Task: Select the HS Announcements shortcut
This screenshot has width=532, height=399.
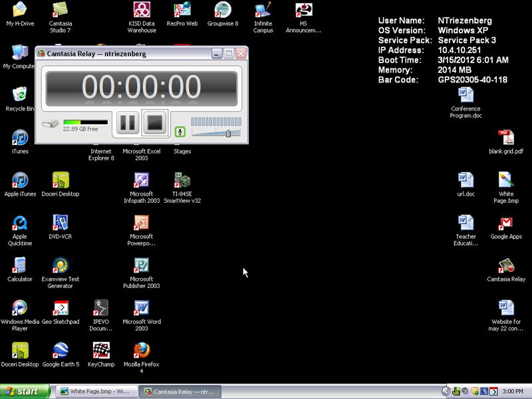Action: coord(303,17)
